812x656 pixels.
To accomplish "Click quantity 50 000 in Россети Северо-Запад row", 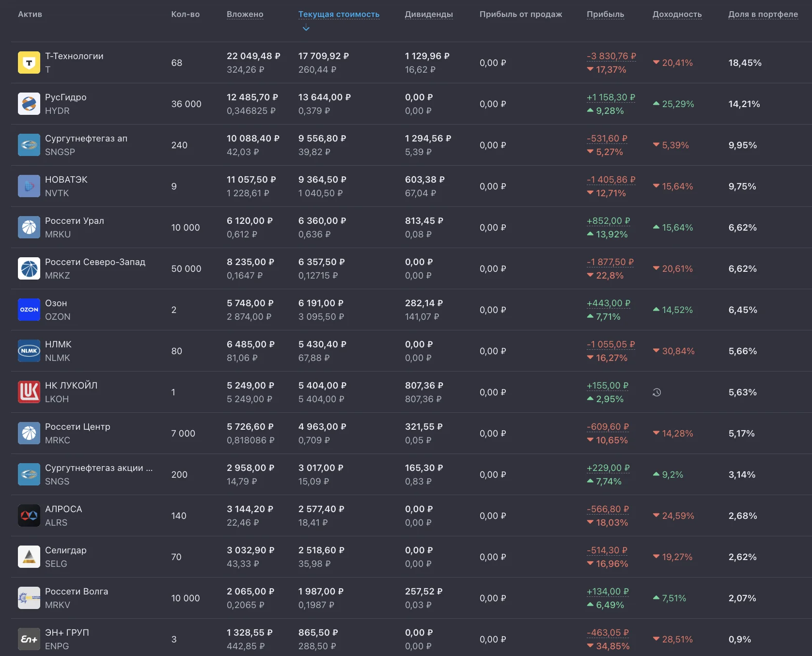I will coord(186,269).
